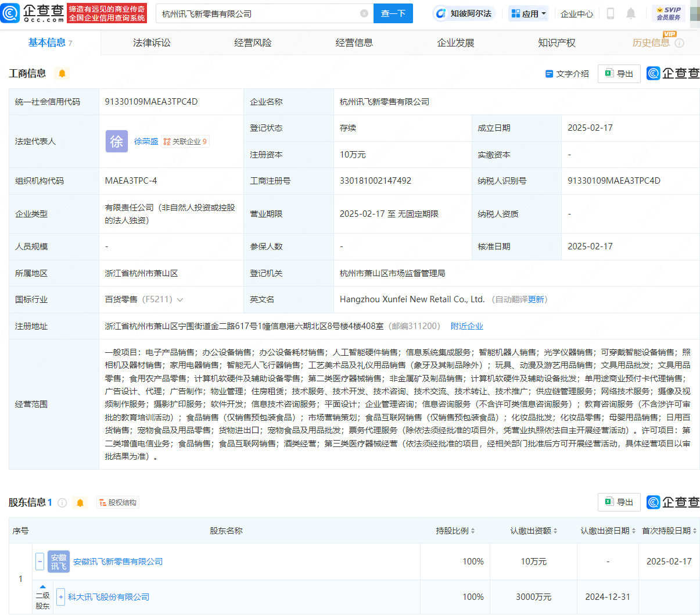
Task: Click the 认缴出资日期 value 2024-12-31
Action: click(x=608, y=597)
